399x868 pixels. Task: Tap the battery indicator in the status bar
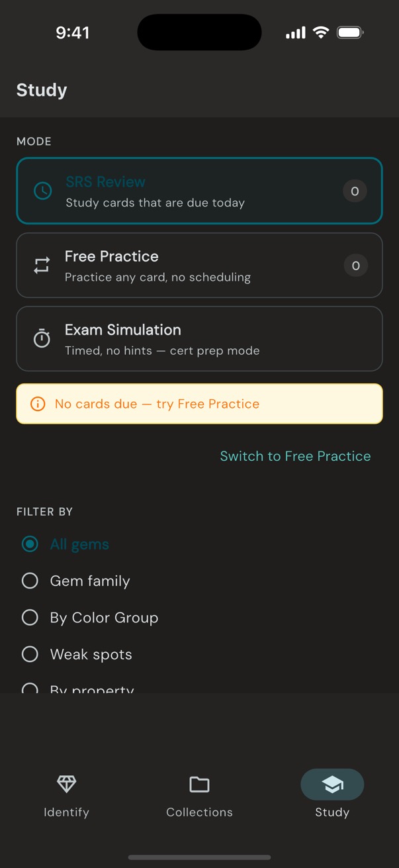[351, 32]
